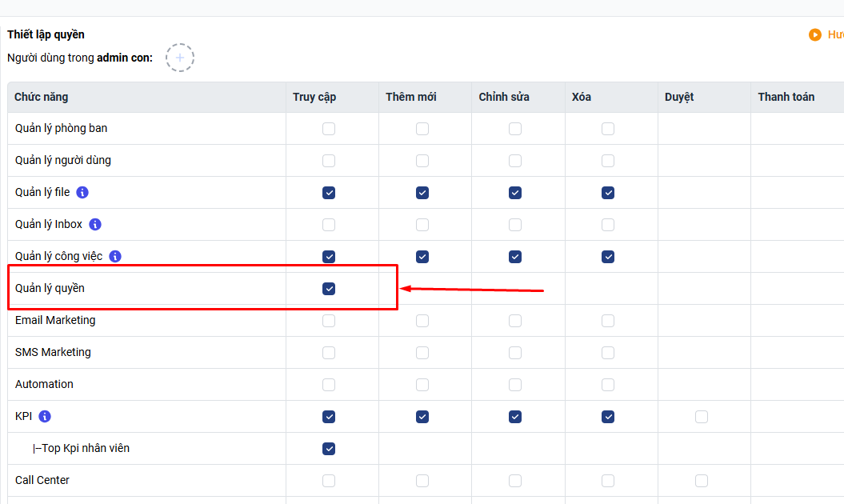Enable Thêm mới for Quản lý Inbox
This screenshot has height=504, width=844.
tap(422, 225)
